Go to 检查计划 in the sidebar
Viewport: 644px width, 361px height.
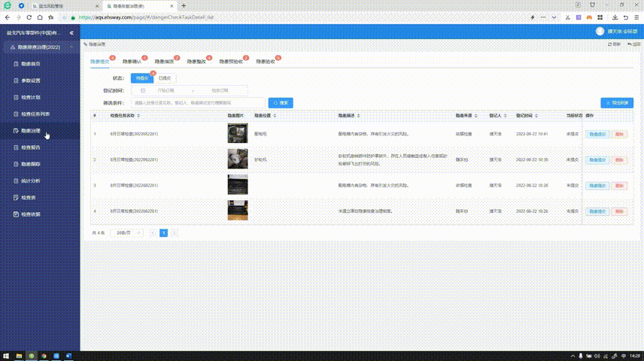(31, 98)
